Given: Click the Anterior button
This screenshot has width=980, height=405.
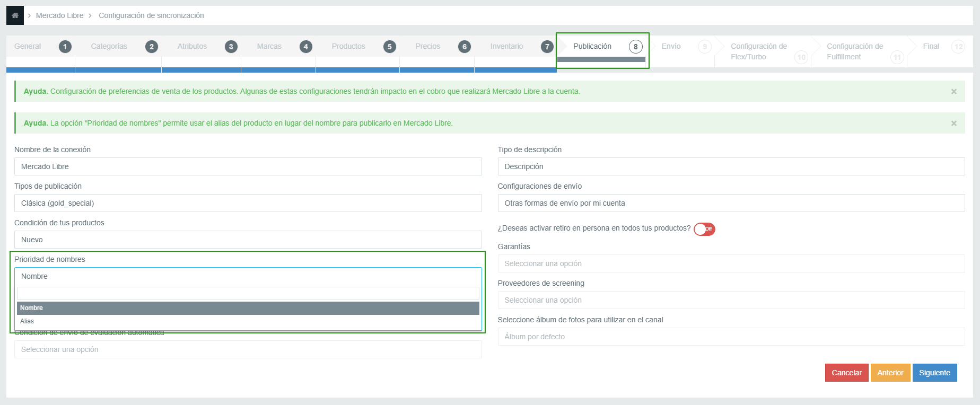Looking at the screenshot, I should tap(890, 373).
